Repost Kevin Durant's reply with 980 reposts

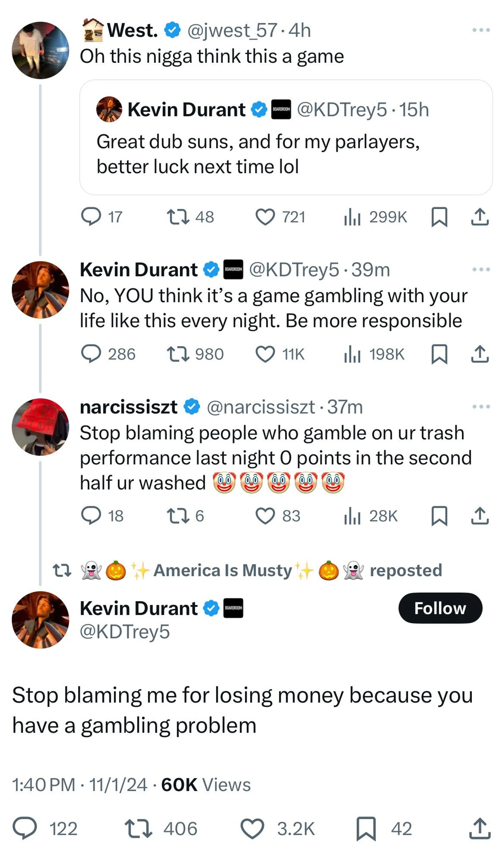coord(178,354)
